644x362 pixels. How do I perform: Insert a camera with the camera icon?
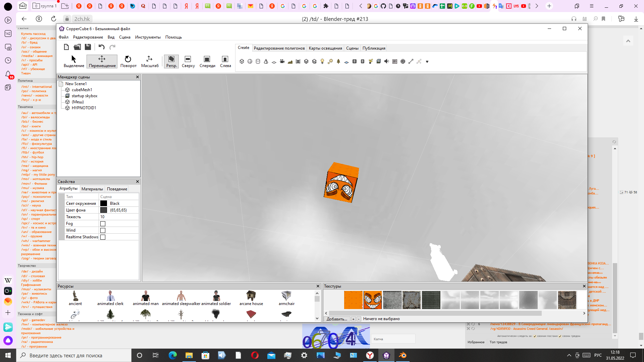pyautogui.click(x=282, y=61)
